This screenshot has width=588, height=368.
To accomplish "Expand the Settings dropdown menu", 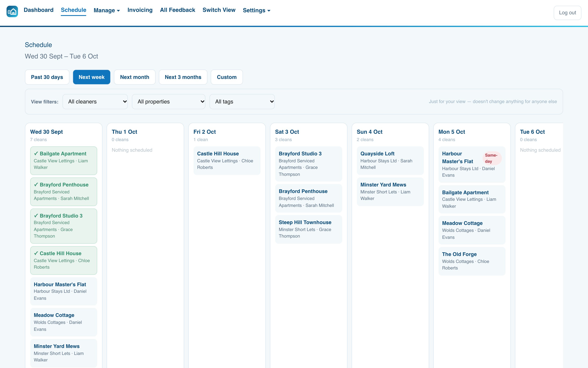I will (x=257, y=10).
